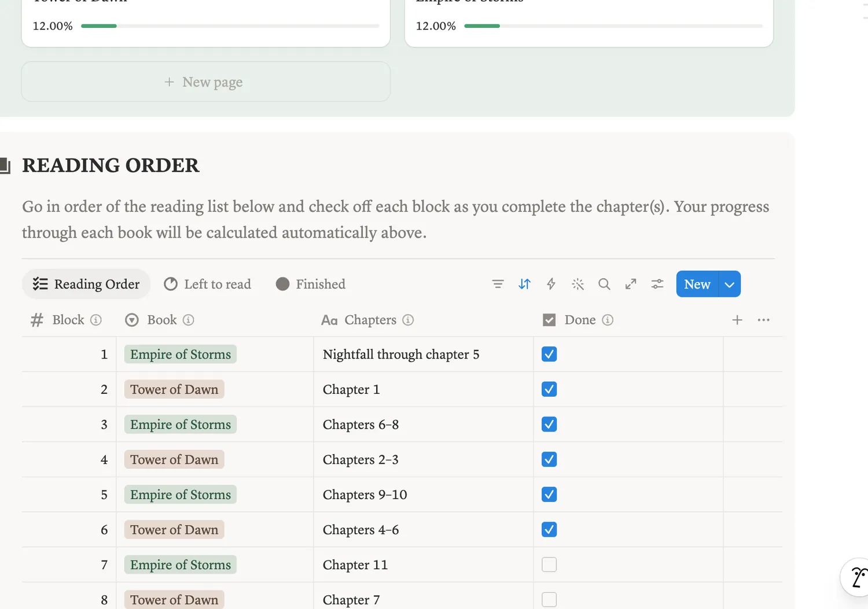868x609 pixels.
Task: Switch to the Left to read tab
Action: point(208,284)
